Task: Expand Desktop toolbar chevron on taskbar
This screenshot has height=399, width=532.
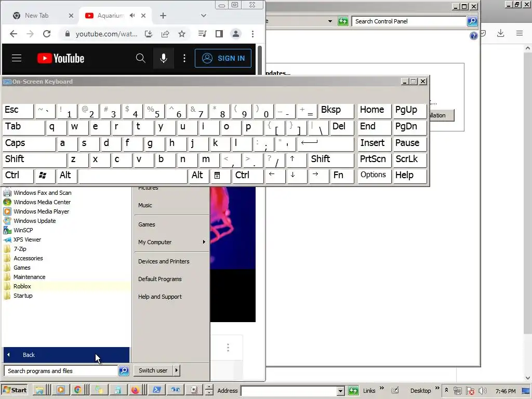Action: point(437,388)
